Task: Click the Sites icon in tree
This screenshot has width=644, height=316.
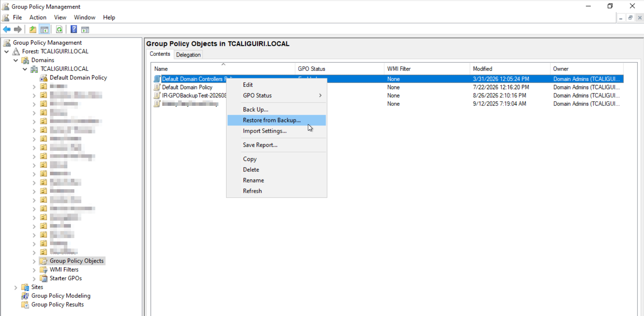Action: pos(25,287)
